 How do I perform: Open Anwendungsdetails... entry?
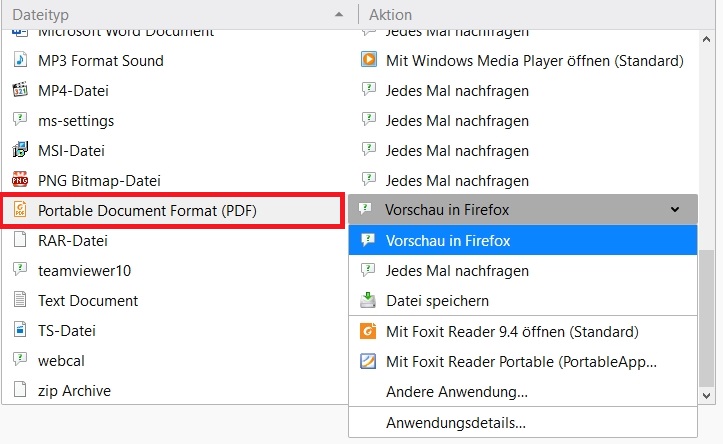pyautogui.click(x=523, y=422)
